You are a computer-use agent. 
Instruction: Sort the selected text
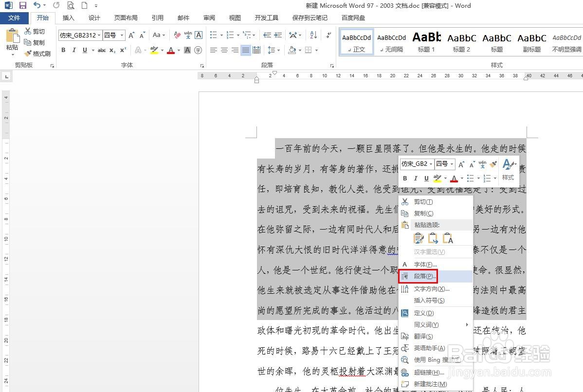(x=313, y=35)
